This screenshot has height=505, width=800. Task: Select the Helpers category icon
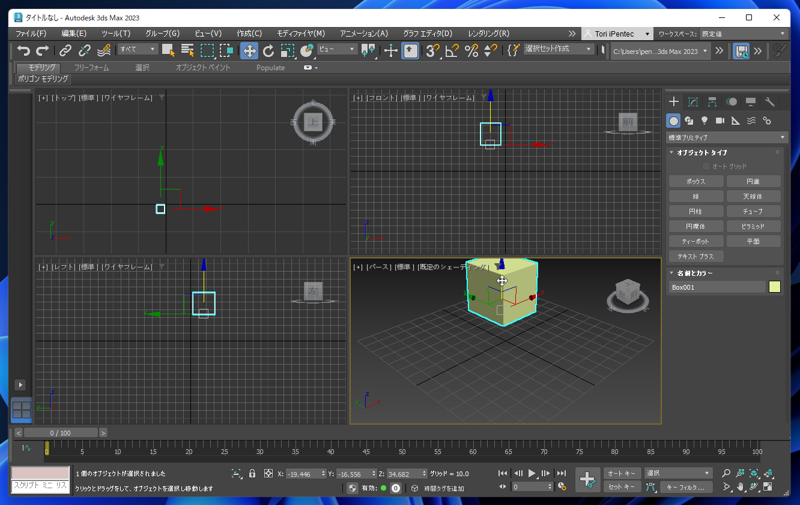click(x=736, y=121)
